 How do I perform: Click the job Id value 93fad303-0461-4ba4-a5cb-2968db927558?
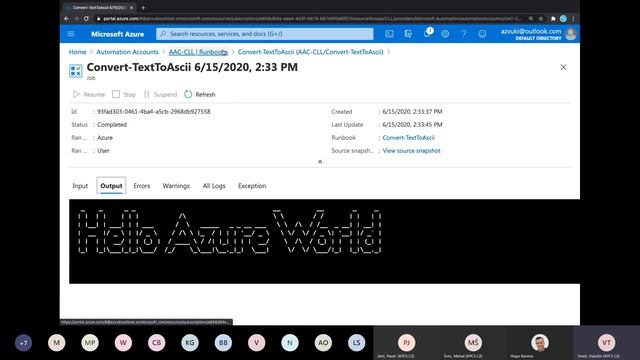coord(154,111)
